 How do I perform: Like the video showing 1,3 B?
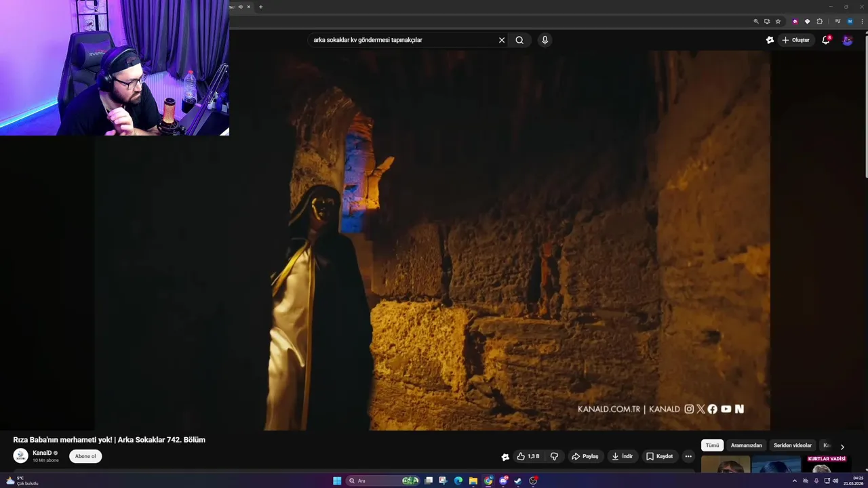[528, 456]
